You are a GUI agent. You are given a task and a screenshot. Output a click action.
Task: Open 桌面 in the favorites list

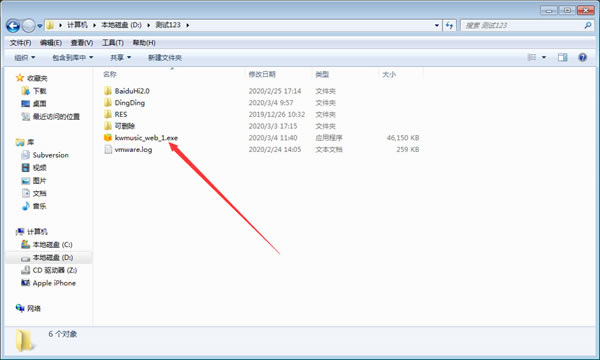(x=39, y=104)
